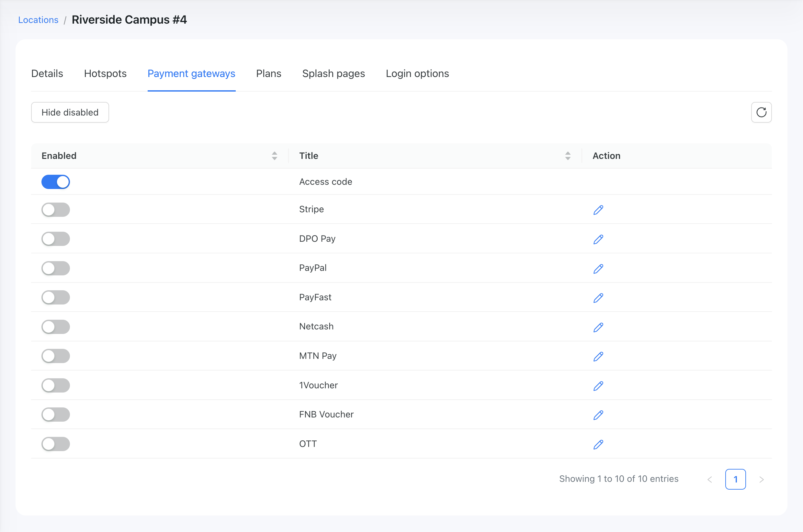Screen dimensions: 803x532
Task: Enable the Netcash toggle
Action: pyautogui.click(x=56, y=327)
